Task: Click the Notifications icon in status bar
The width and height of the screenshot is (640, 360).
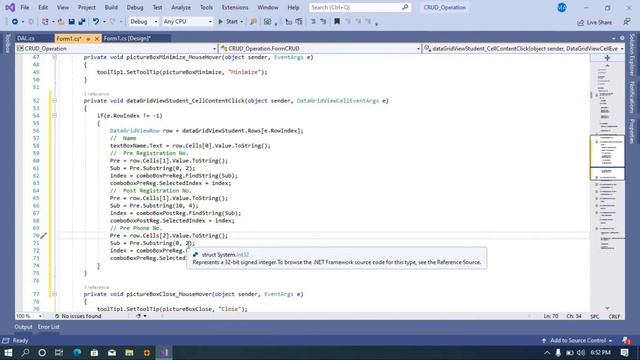Action: click(x=626, y=340)
